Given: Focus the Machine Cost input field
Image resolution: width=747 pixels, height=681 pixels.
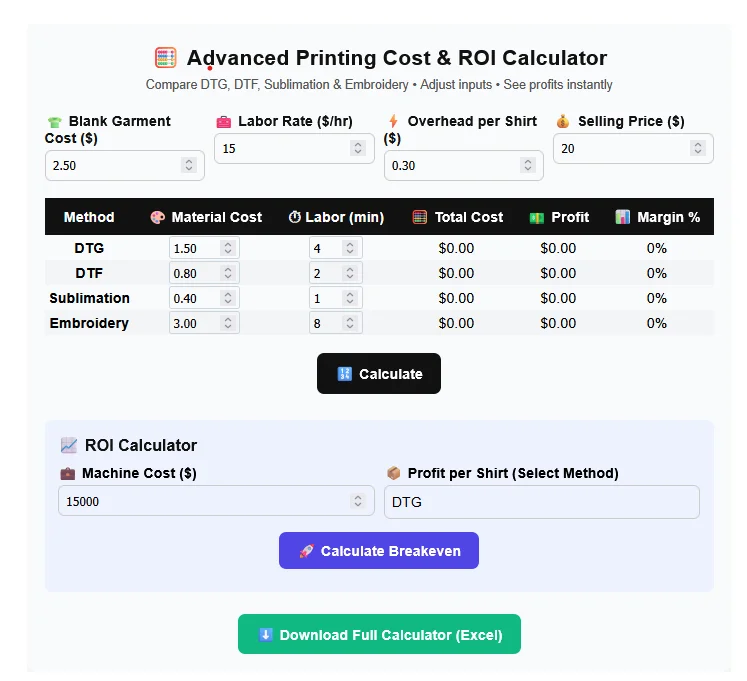Looking at the screenshot, I should click(200, 502).
